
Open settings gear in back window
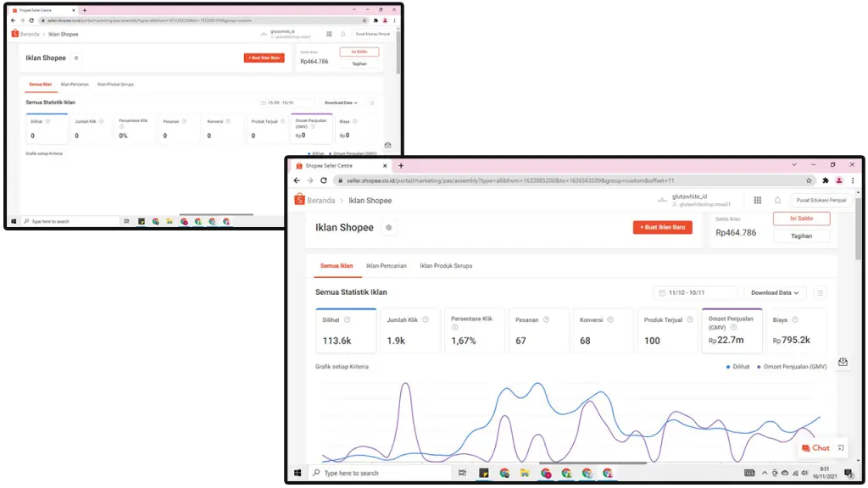coord(76,58)
